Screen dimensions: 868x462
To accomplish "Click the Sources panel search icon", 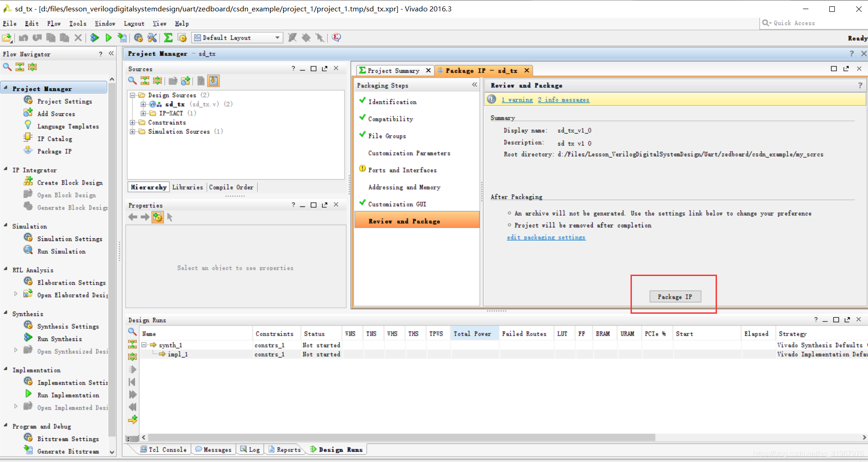I will click(x=132, y=81).
